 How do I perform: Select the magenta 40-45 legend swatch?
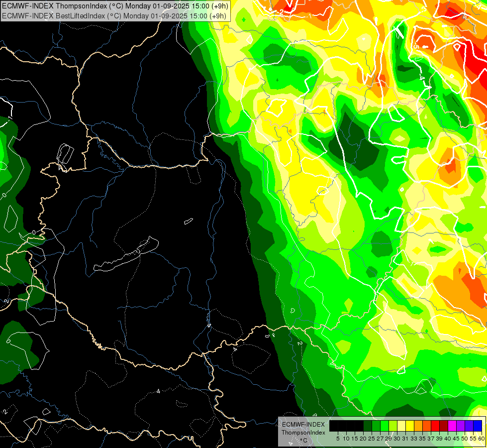tap(452, 426)
